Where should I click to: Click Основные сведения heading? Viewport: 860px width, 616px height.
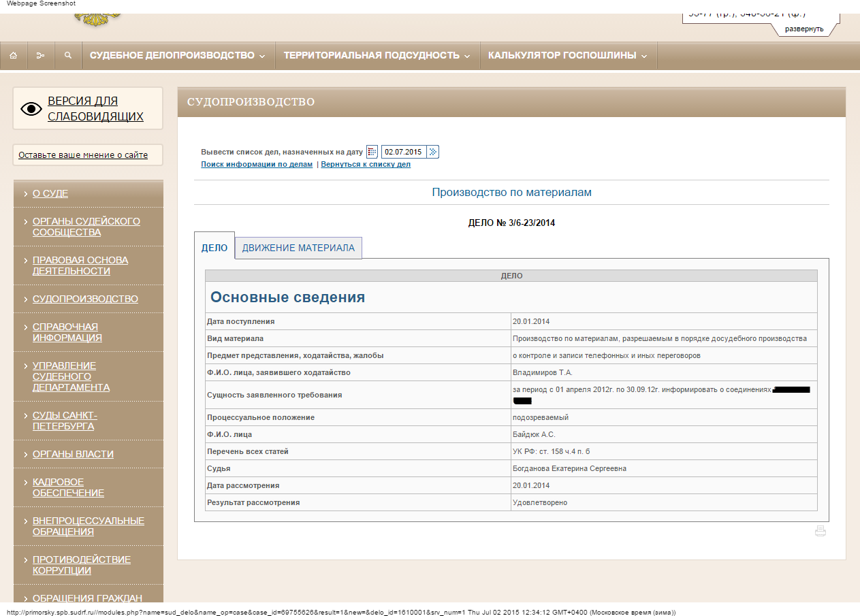pos(287,297)
